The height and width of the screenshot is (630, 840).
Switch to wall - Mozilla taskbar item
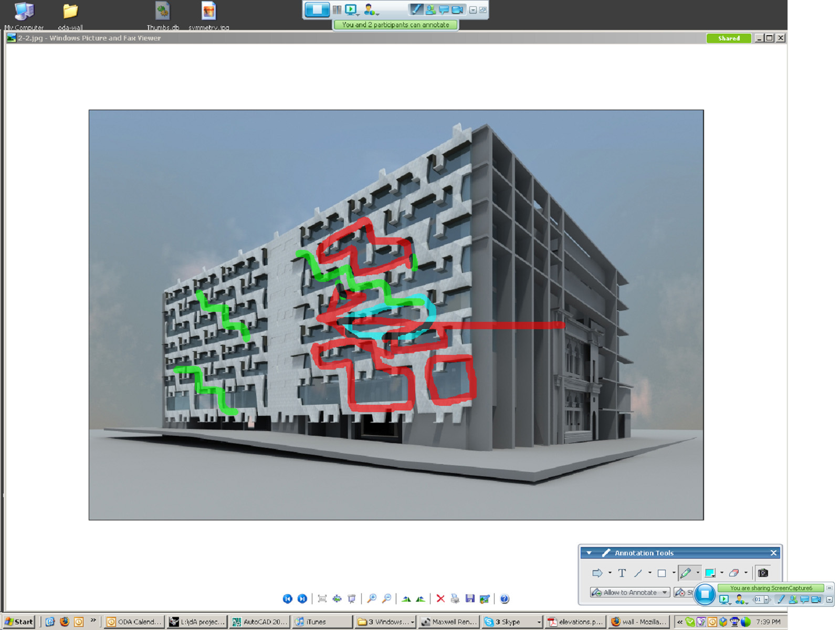[638, 622]
